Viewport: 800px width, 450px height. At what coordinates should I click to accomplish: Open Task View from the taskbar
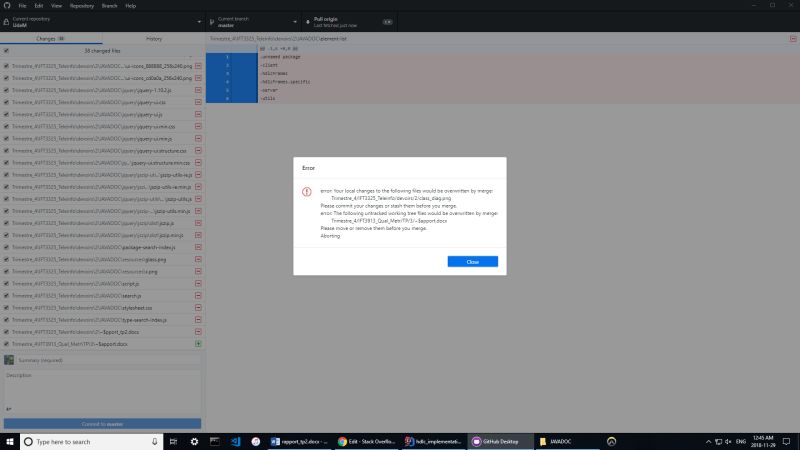pos(173,441)
